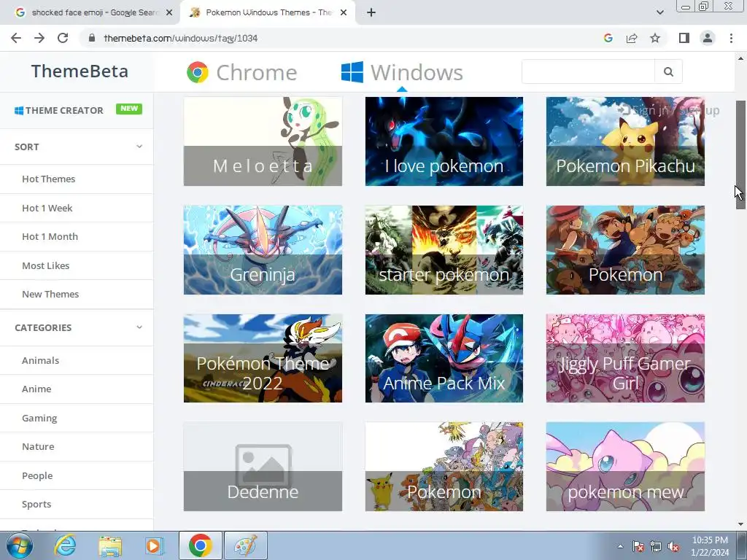Open the Animals category
The height and width of the screenshot is (560, 747).
pyautogui.click(x=41, y=360)
